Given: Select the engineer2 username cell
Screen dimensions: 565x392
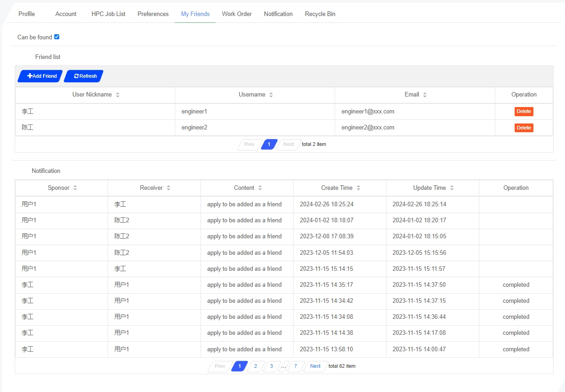Looking at the screenshot, I should click(x=255, y=128).
